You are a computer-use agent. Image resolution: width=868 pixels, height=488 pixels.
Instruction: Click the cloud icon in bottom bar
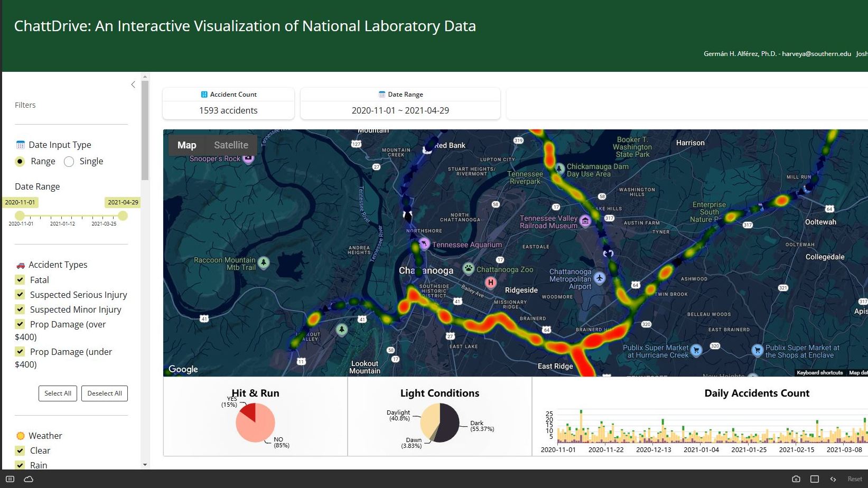coord(29,479)
